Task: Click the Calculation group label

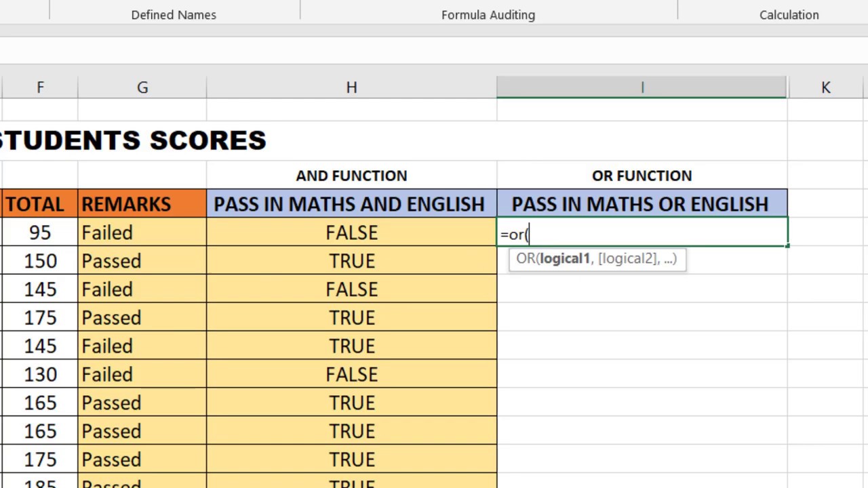Action: tap(789, 15)
